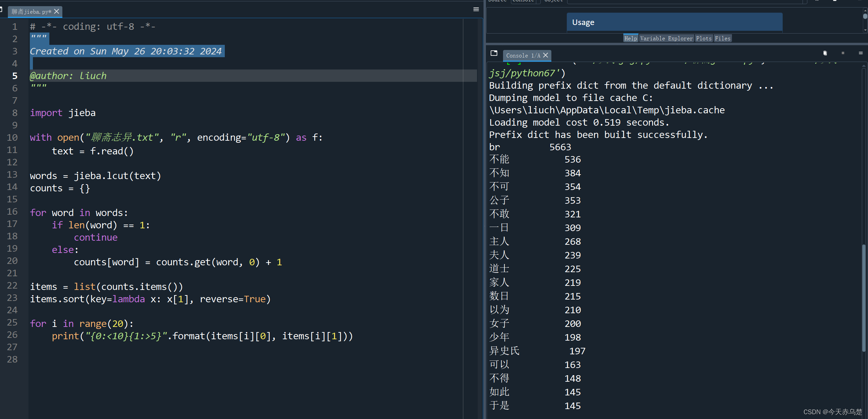The width and height of the screenshot is (868, 419).
Task: Close the 聊斋jieba.py editor tab
Action: (56, 11)
